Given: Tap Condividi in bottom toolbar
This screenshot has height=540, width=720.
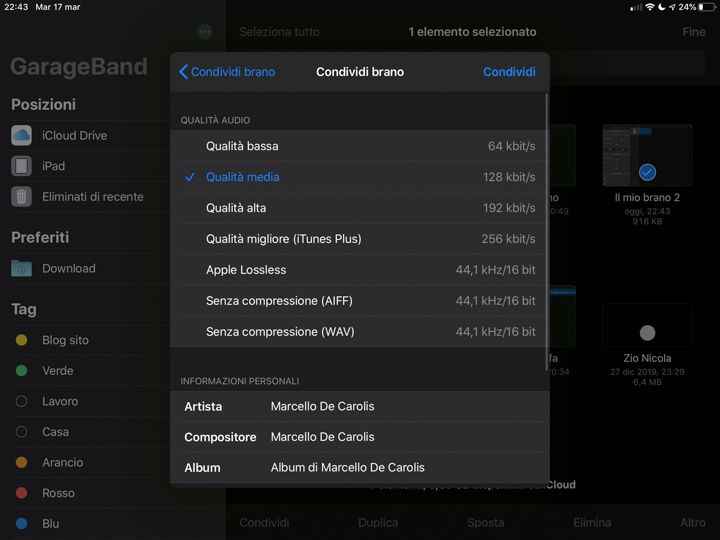Looking at the screenshot, I should pyautogui.click(x=264, y=523).
